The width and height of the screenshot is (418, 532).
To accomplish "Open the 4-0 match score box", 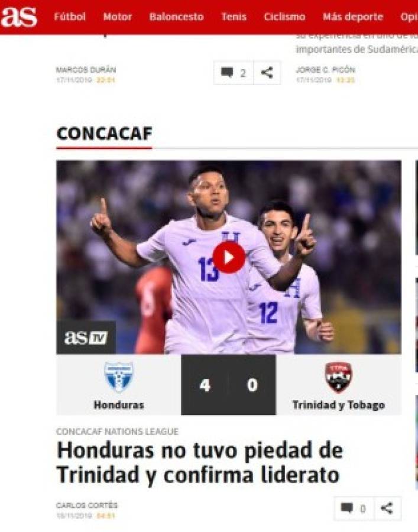I will click(x=228, y=385).
